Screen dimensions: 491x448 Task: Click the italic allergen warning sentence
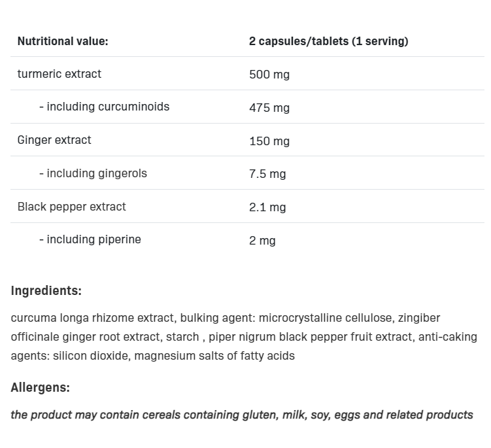[x=242, y=415]
